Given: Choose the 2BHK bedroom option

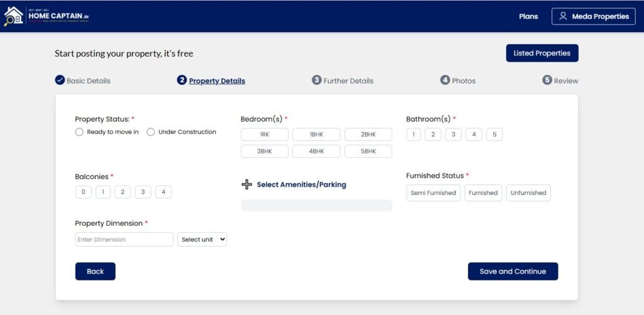Looking at the screenshot, I should pos(368,135).
